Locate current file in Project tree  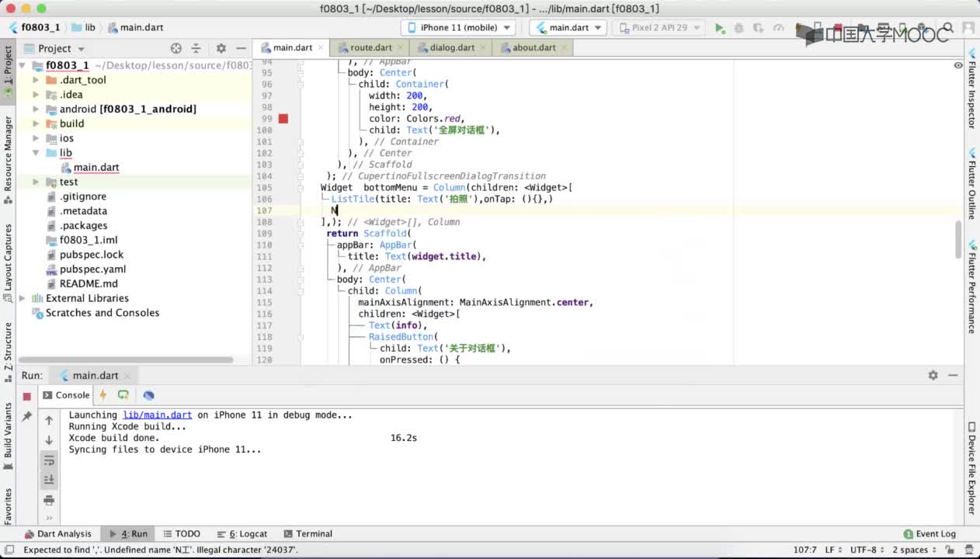(175, 48)
